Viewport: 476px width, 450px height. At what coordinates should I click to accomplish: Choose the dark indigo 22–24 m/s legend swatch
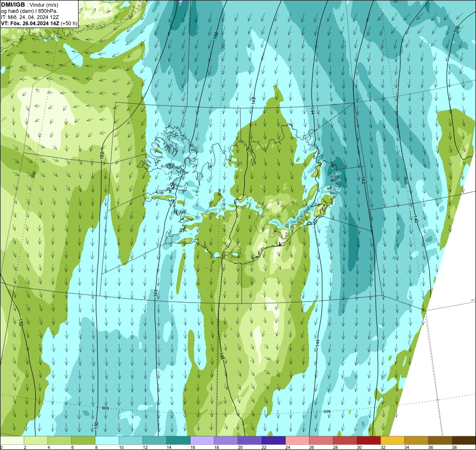point(274,440)
